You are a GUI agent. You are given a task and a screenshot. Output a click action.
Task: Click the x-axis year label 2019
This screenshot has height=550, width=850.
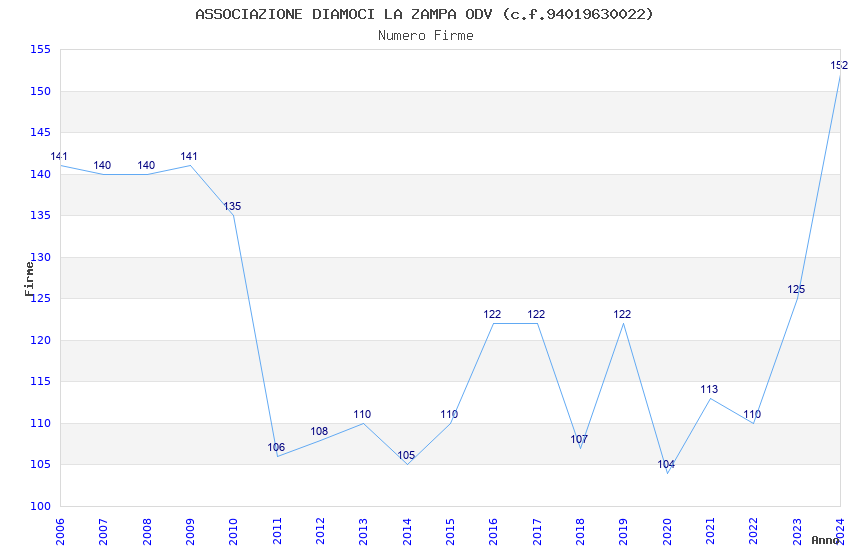pos(623,532)
